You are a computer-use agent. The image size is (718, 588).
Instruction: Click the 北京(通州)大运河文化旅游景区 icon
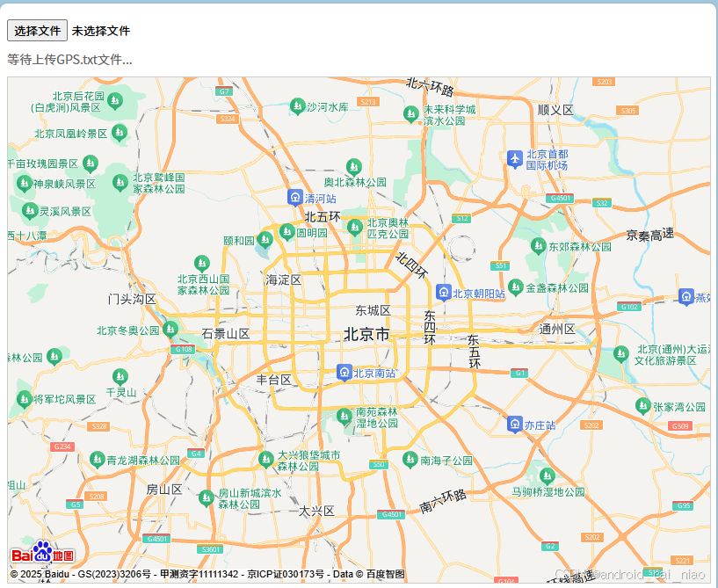point(621,354)
